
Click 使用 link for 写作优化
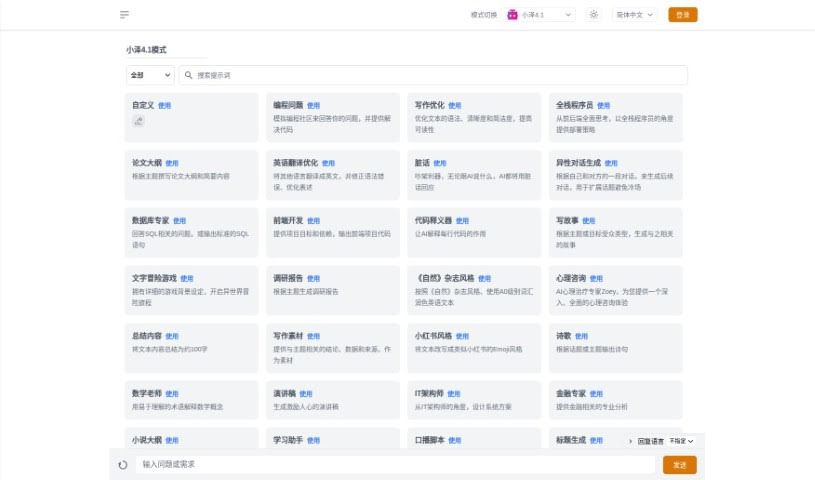tap(455, 106)
